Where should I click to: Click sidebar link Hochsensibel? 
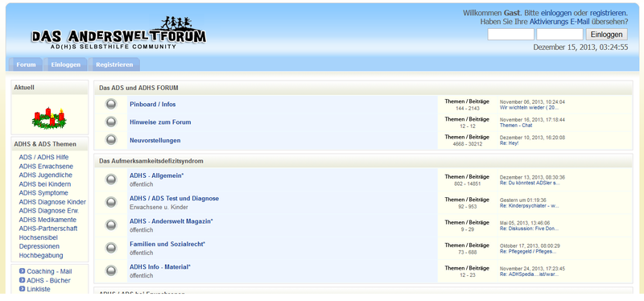(x=38, y=237)
